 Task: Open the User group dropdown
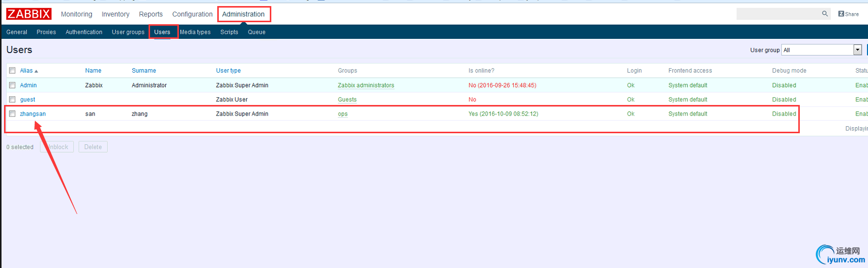(822, 49)
